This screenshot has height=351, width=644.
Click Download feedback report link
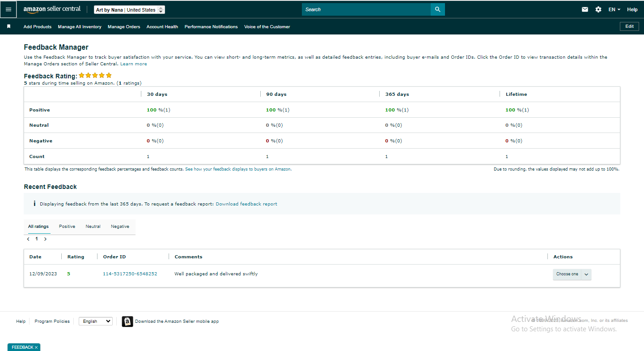point(246,204)
